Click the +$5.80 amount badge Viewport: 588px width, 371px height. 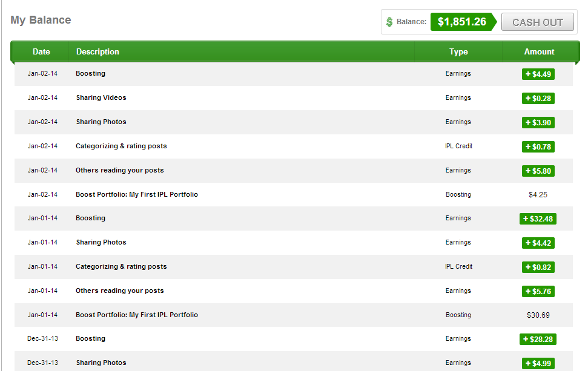[x=538, y=171]
